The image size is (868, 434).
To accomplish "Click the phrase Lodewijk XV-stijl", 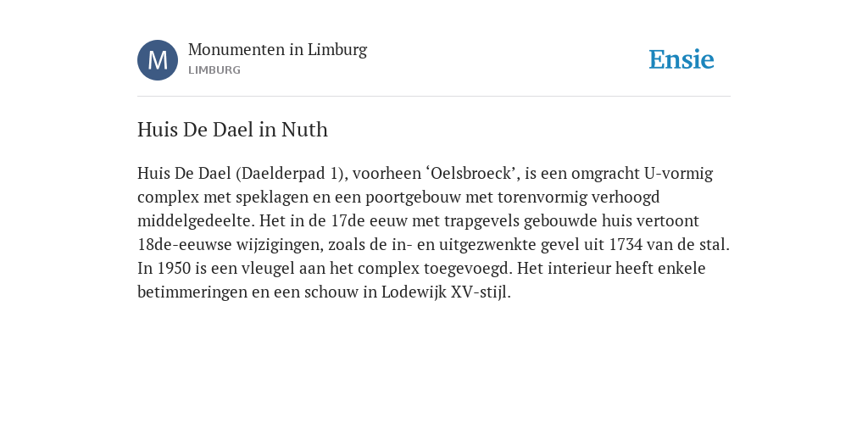I will tap(445, 292).
